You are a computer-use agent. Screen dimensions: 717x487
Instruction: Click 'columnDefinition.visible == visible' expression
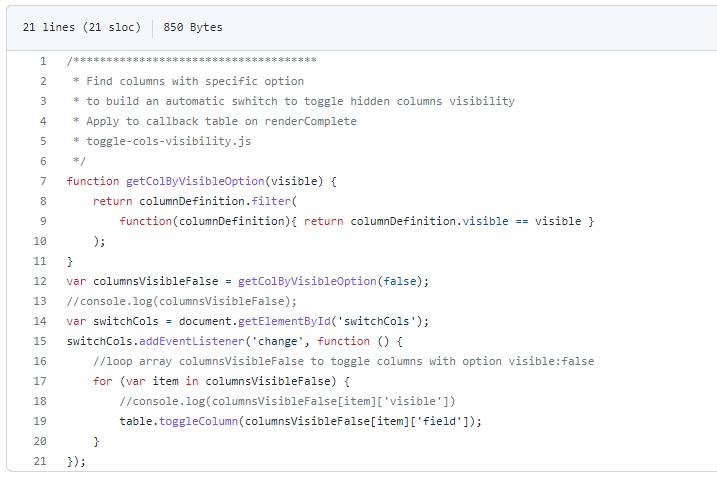tap(466, 221)
